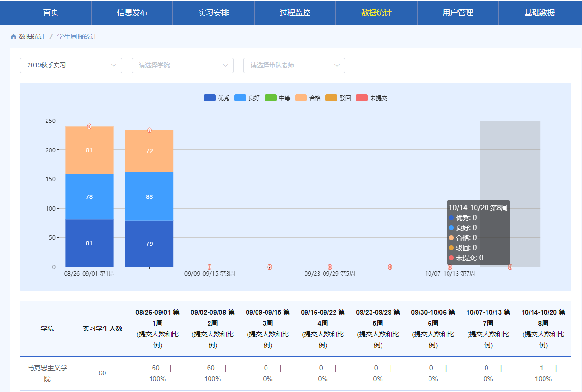The width and height of the screenshot is (582, 392).
Task: Click week 2 良好 bar segment 83
Action: [x=149, y=196]
